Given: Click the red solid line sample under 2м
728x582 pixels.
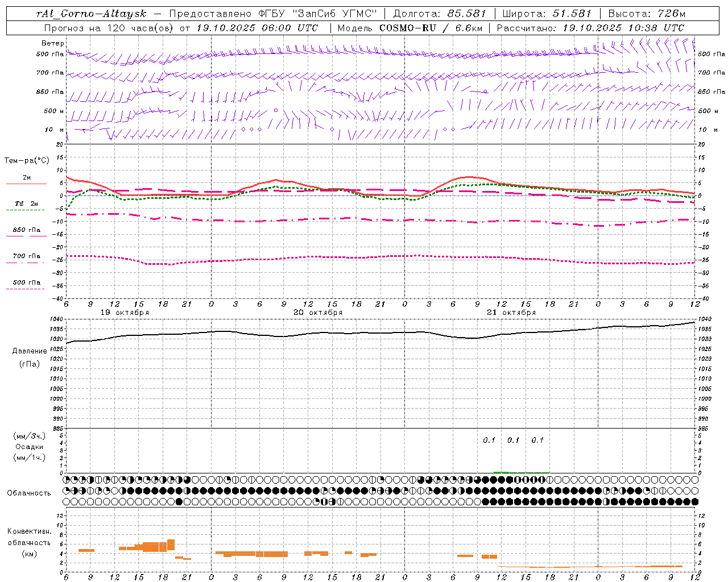Looking at the screenshot, I should [x=26, y=184].
